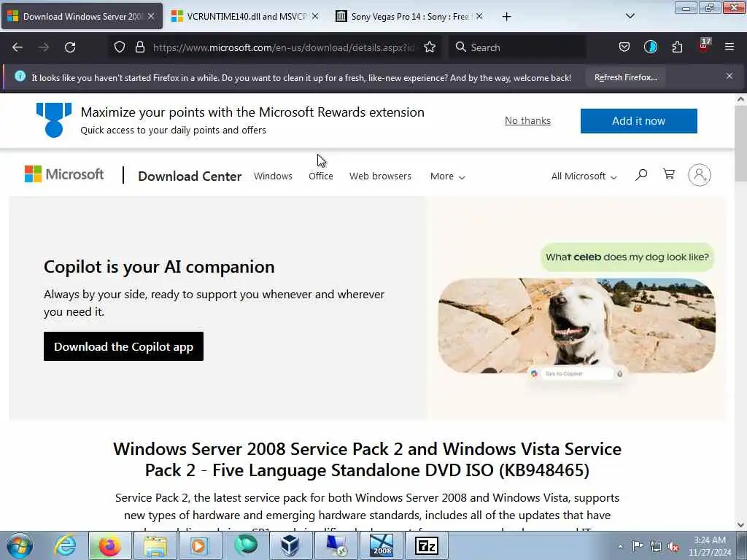The image size is (747, 560).
Task: Open the Firefox extensions puzzle icon
Action: 677,47
